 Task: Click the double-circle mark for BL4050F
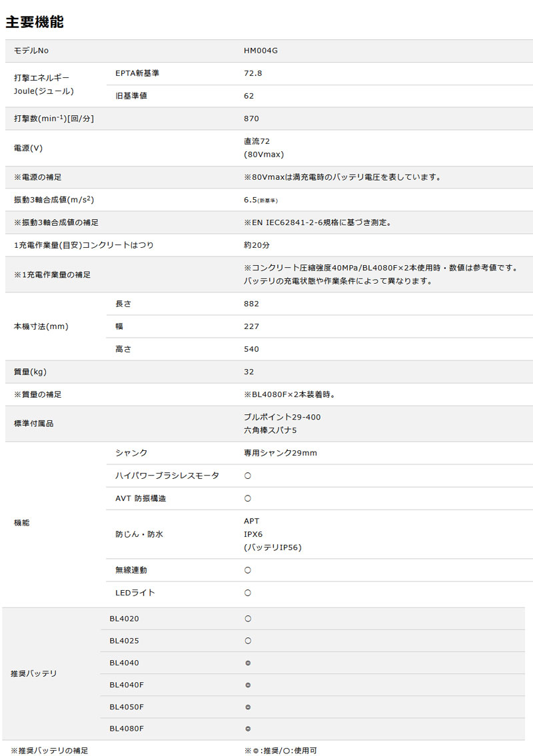click(x=248, y=707)
